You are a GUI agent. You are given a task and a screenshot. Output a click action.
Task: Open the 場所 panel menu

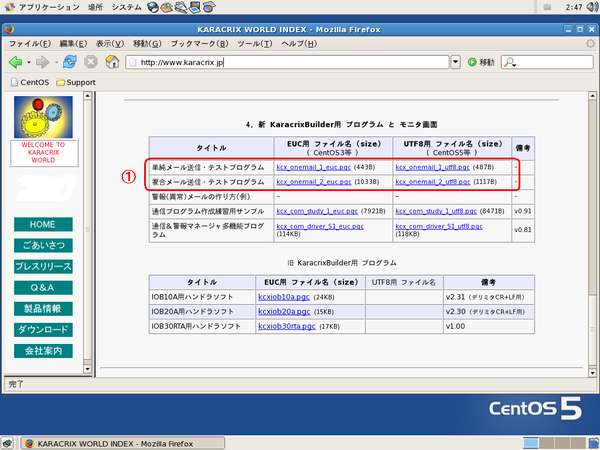96,7
